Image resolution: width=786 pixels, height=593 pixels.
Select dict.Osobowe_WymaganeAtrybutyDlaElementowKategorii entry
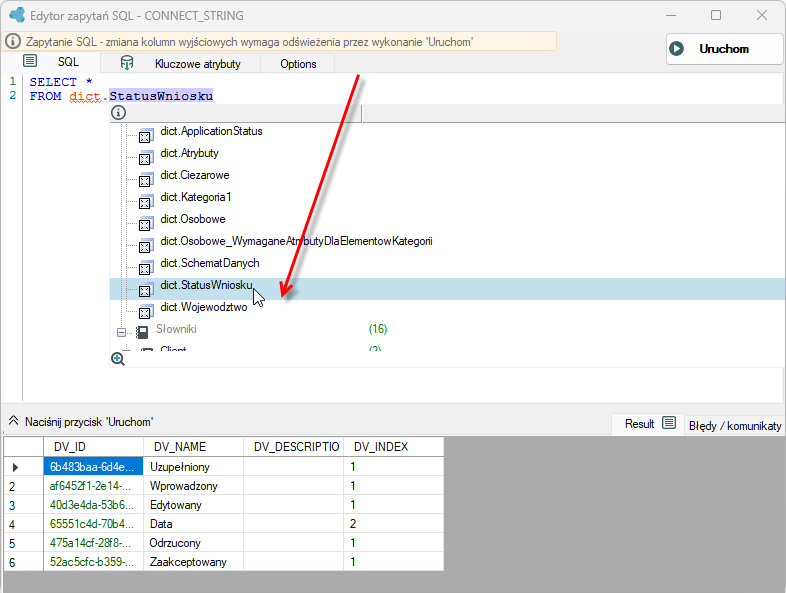pos(296,241)
